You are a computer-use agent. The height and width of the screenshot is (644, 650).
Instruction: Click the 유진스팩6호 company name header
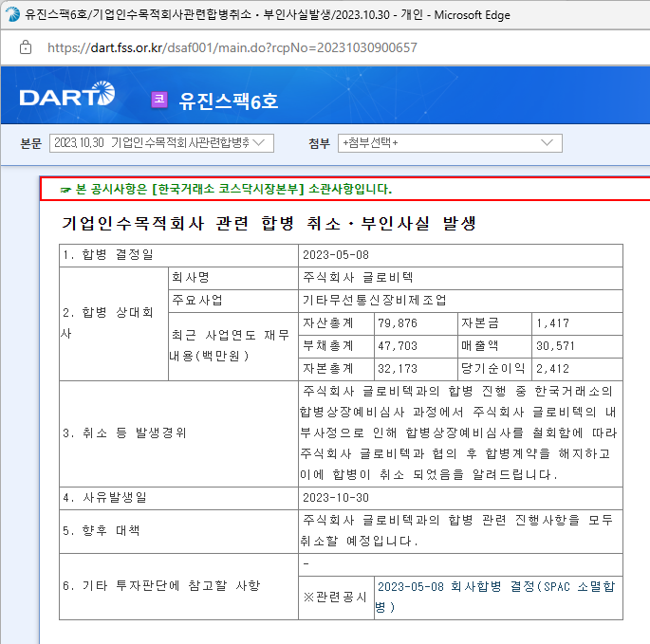click(229, 101)
